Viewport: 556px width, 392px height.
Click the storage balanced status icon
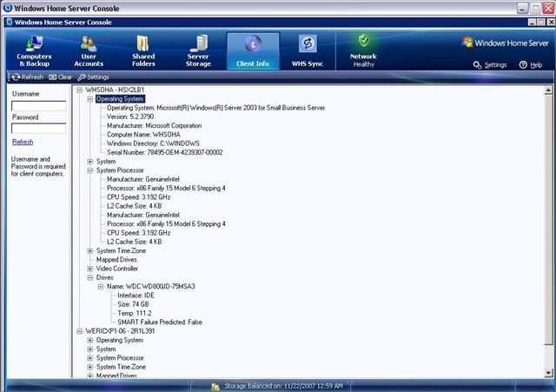click(215, 387)
